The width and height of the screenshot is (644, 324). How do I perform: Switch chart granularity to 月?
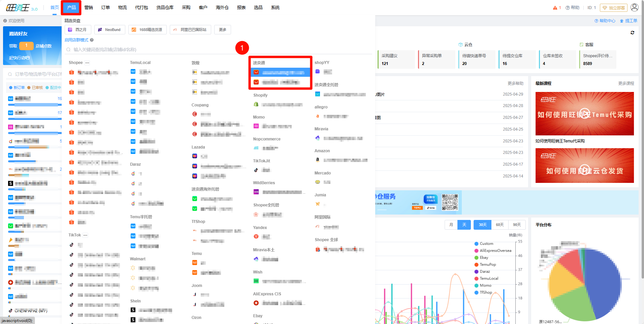(451, 225)
